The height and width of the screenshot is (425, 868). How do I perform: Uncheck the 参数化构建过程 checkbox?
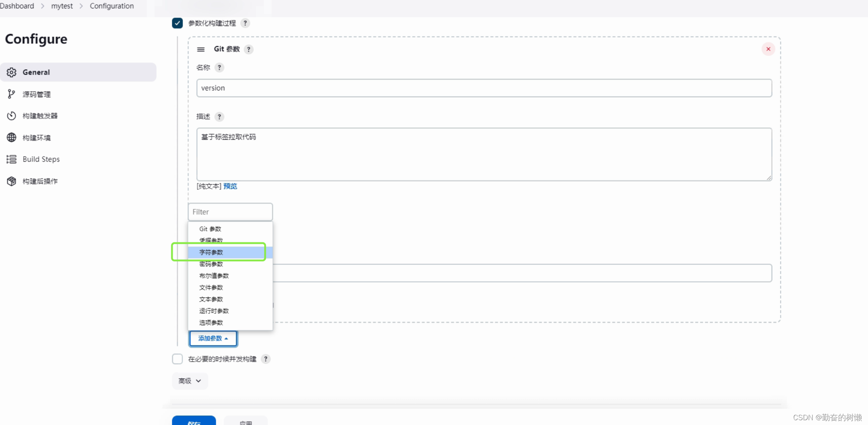[177, 23]
